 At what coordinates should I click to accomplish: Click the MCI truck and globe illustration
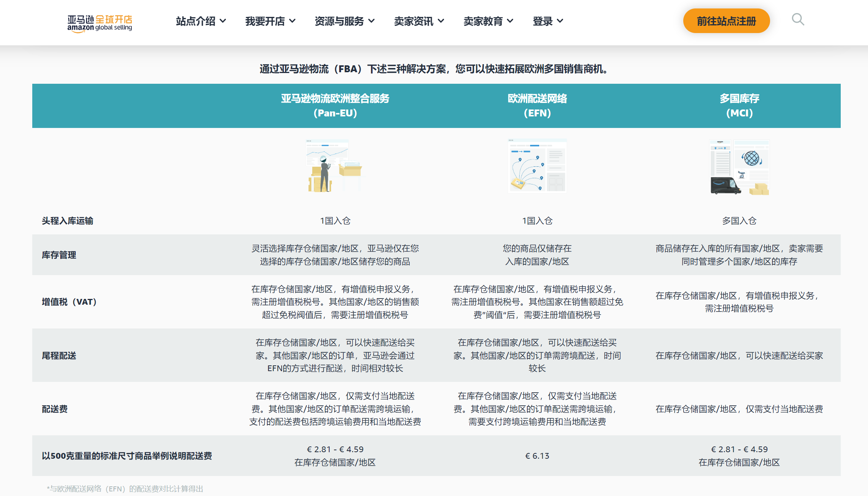click(739, 167)
